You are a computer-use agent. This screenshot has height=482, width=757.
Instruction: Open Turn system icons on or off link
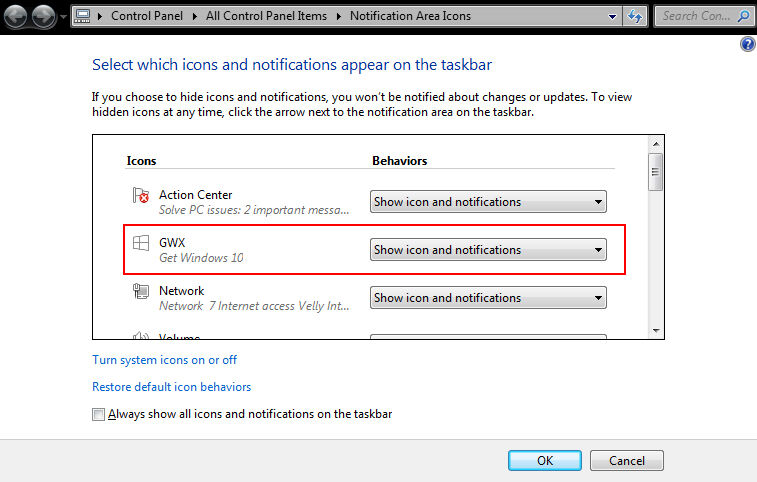coord(164,360)
